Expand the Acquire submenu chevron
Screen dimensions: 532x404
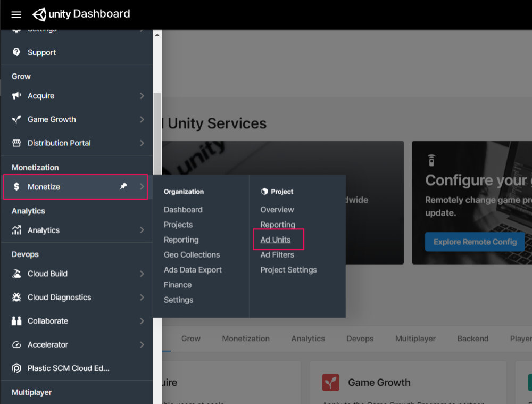click(x=142, y=96)
